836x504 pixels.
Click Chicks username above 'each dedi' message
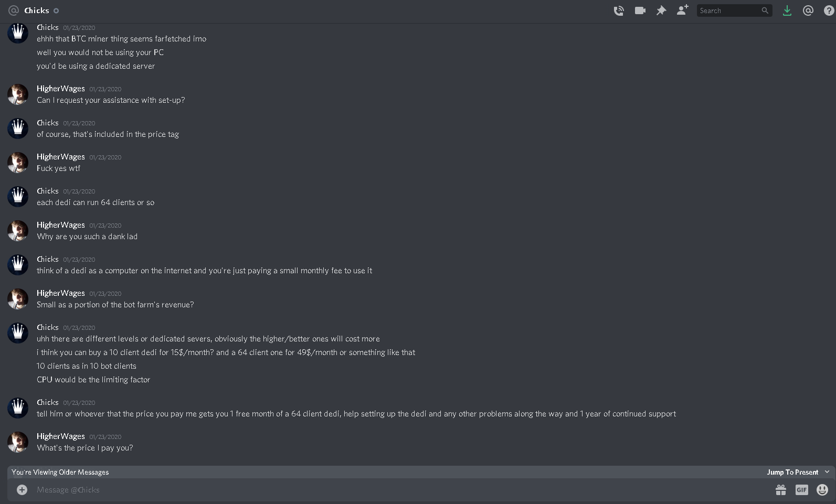click(x=48, y=191)
